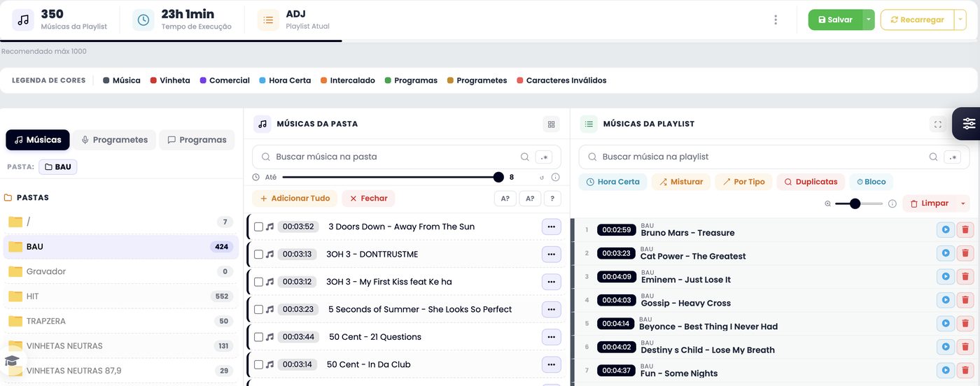Image resolution: width=980 pixels, height=386 pixels.
Task: Open the Recarregar dropdown arrow
Action: (960, 20)
